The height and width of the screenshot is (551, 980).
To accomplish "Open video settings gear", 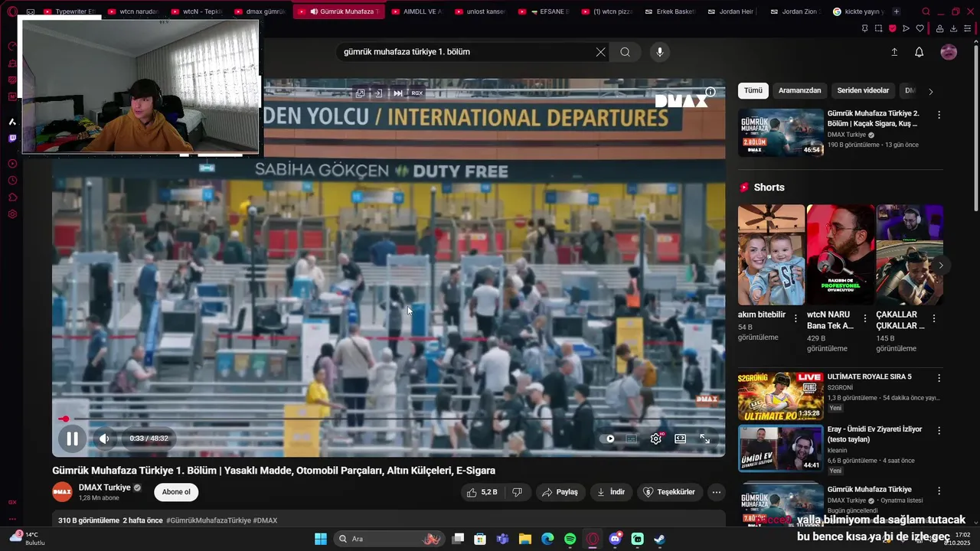I will click(x=655, y=439).
